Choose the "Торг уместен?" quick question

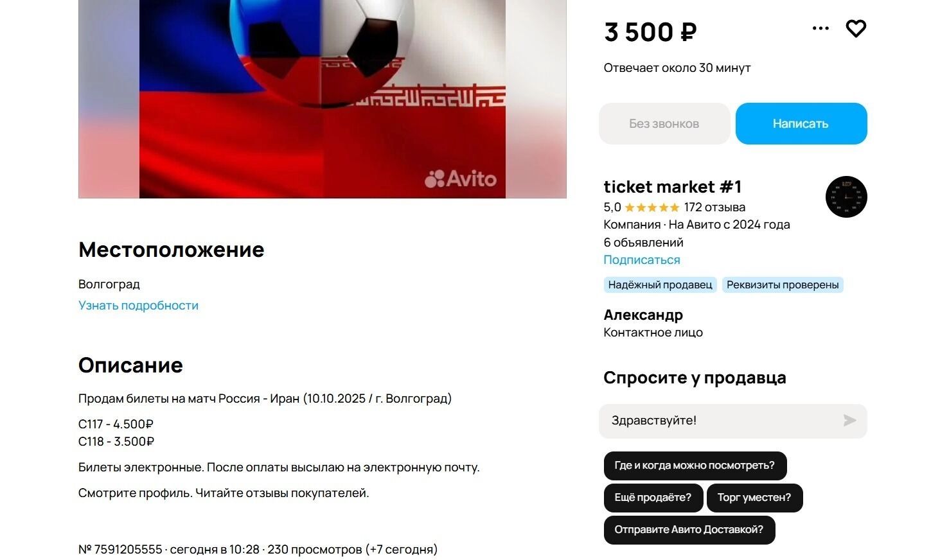(x=754, y=498)
